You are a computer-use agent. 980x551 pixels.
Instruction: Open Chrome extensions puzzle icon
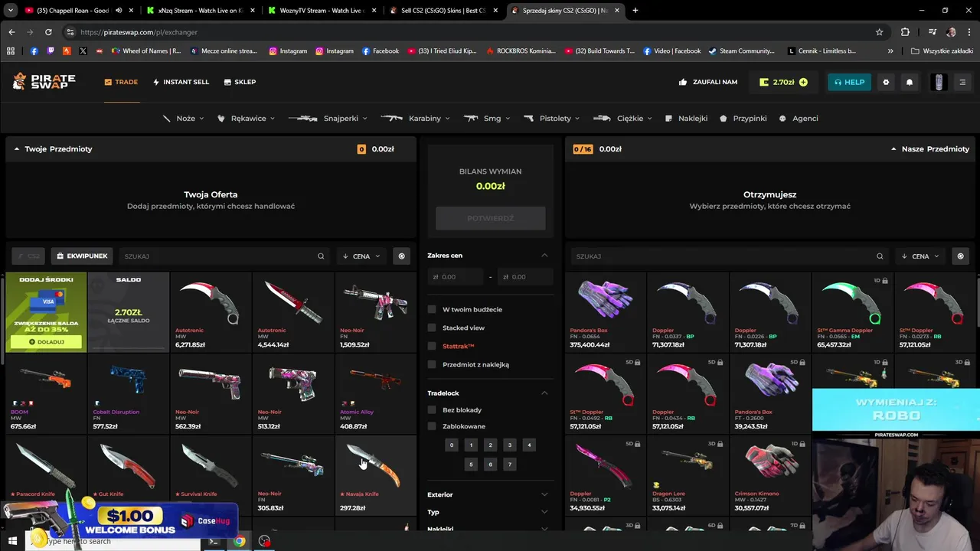[x=905, y=32]
